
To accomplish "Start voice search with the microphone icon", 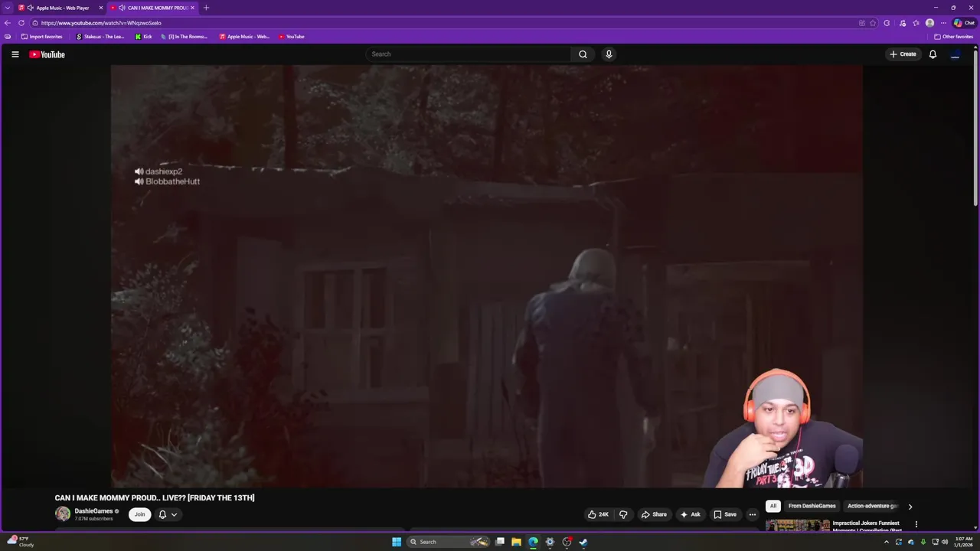I will pos(609,54).
